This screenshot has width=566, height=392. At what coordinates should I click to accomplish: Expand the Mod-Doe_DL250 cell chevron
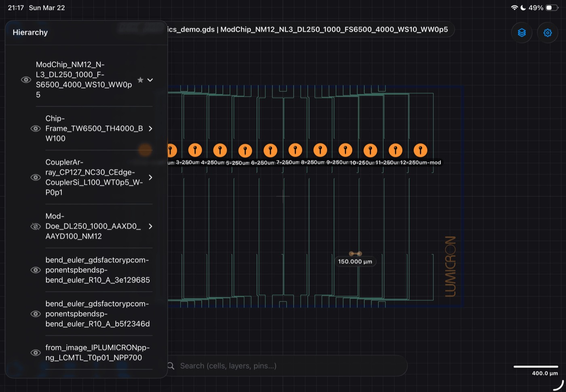150,226
